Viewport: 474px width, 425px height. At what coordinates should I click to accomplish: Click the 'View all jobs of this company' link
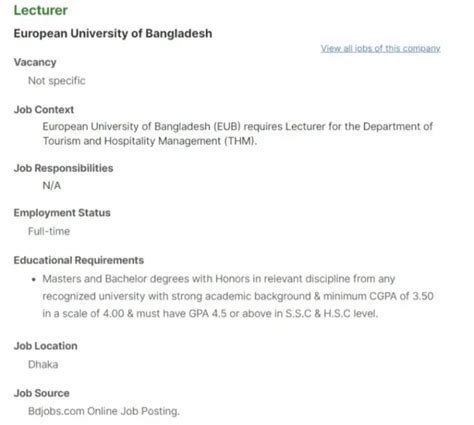click(380, 49)
